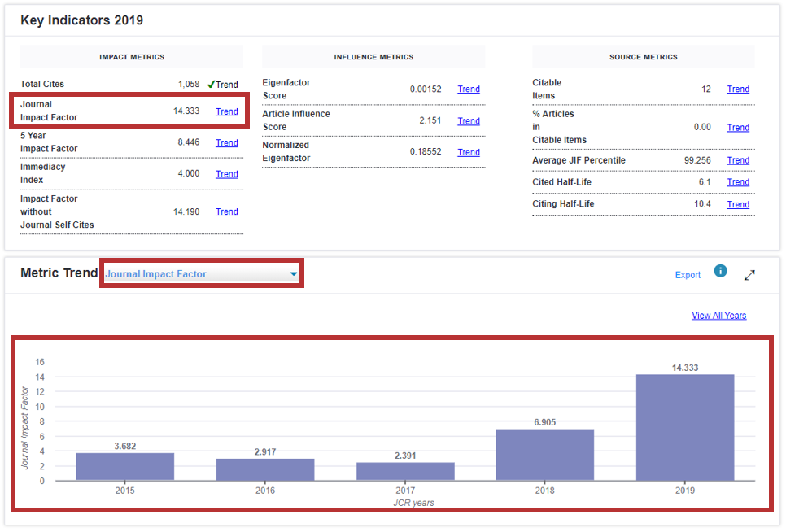Click the dropdown arrow in Metric Trend selector

293,273
